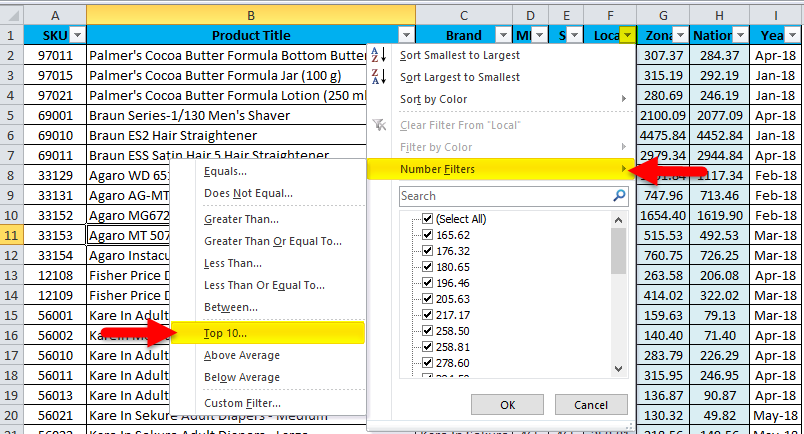The width and height of the screenshot is (804, 434).
Task: Click the filter list scroll down arrow
Action: coord(618,369)
